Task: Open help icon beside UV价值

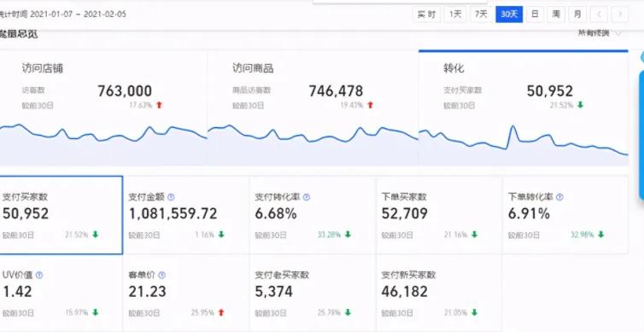Action: pos(39,275)
